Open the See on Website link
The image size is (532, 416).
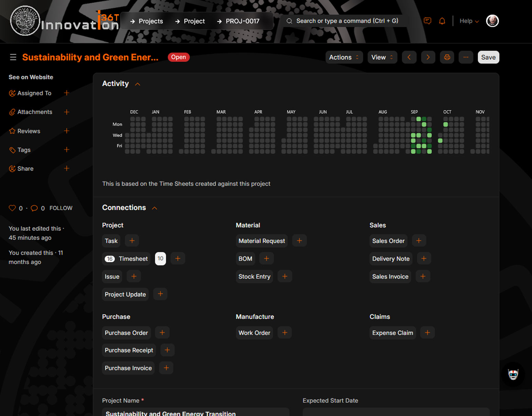pos(31,77)
